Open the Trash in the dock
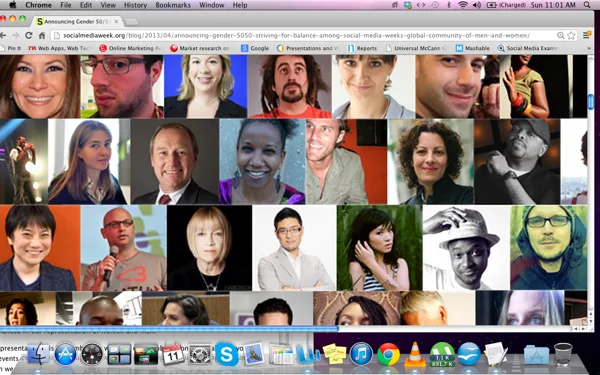This screenshot has height=375, width=600. [563, 354]
